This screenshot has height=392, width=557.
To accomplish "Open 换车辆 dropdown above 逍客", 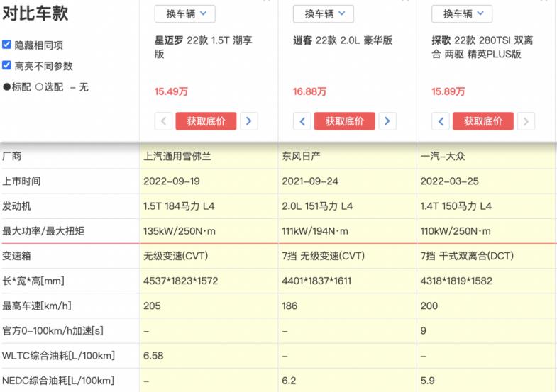I will [x=324, y=14].
